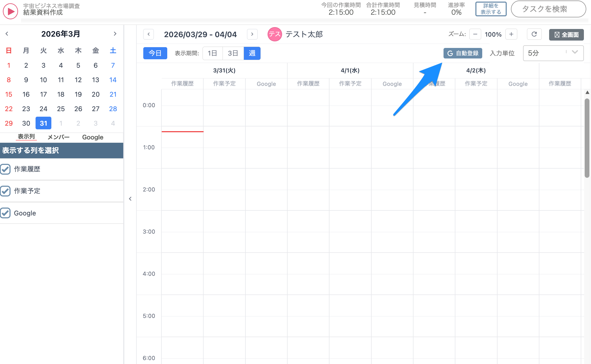Open the 入力単位 5分 dropdown
Viewport: 591px width, 364px height.
(x=553, y=53)
